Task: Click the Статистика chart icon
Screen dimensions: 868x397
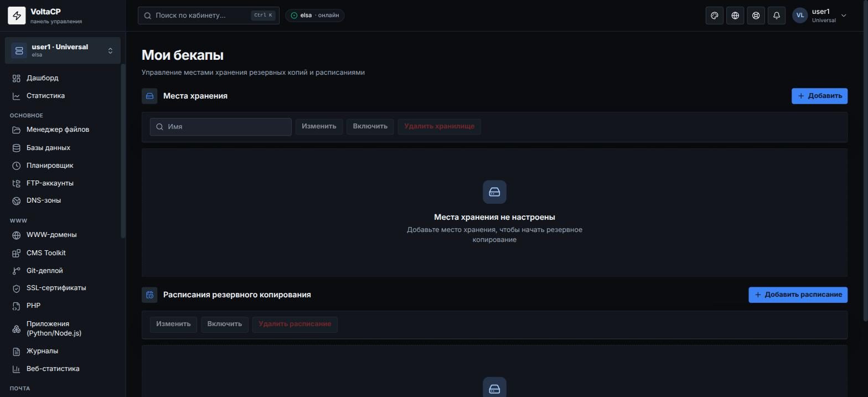Action: click(17, 96)
